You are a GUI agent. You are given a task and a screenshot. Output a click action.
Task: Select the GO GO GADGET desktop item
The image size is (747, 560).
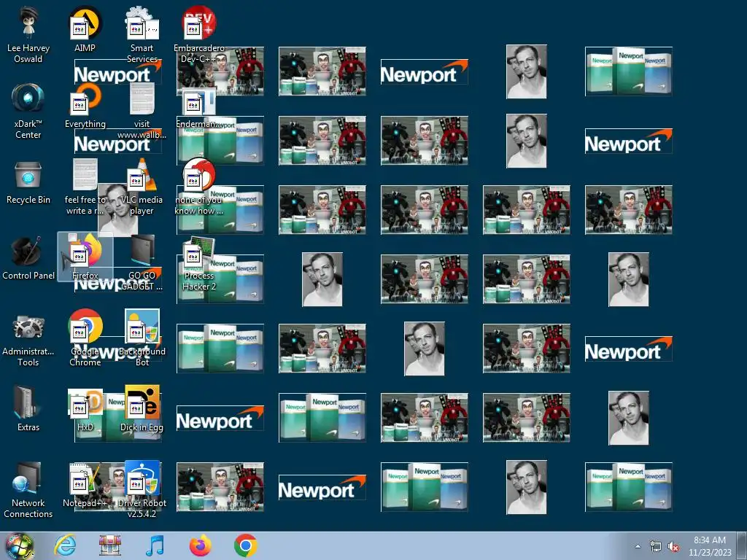pos(142,262)
